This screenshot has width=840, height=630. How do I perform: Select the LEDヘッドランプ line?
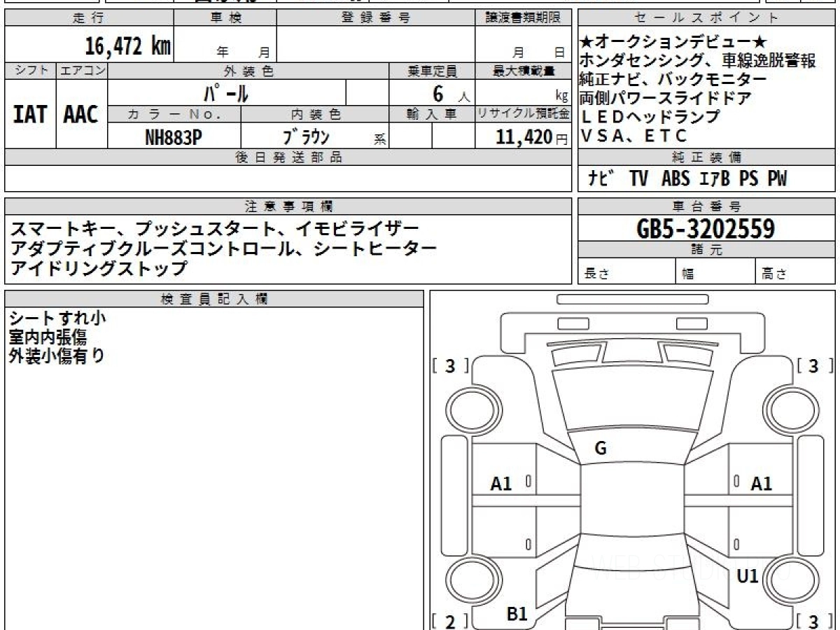pyautogui.click(x=650, y=117)
